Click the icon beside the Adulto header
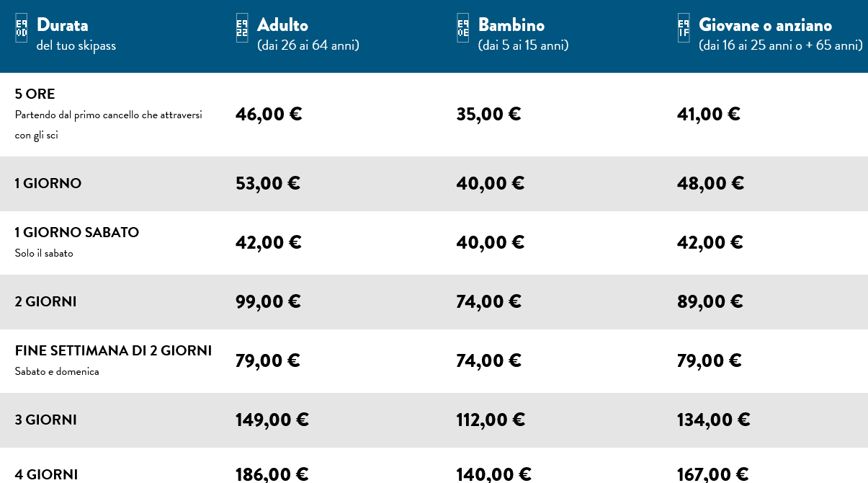The image size is (868, 483). pos(242,28)
